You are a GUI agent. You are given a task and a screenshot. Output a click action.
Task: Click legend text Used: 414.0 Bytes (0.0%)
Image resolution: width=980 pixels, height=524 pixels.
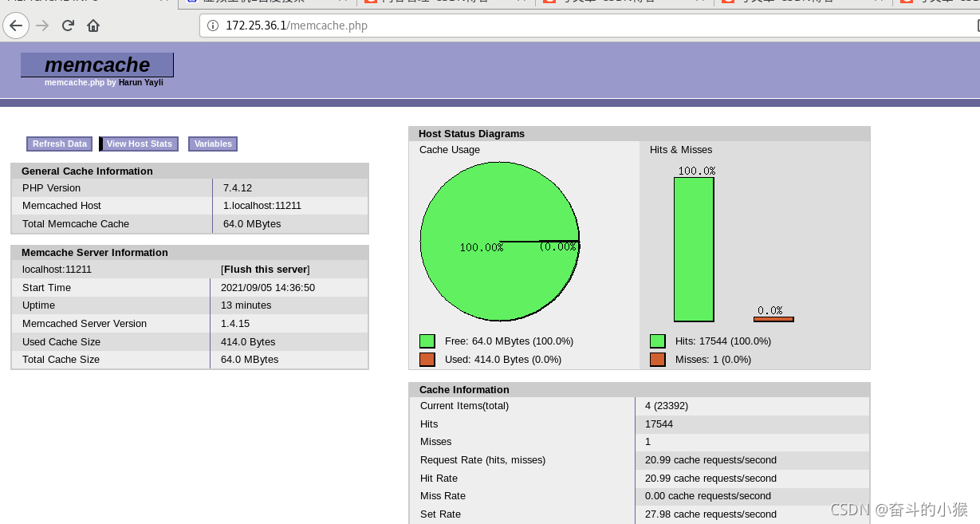click(x=503, y=360)
